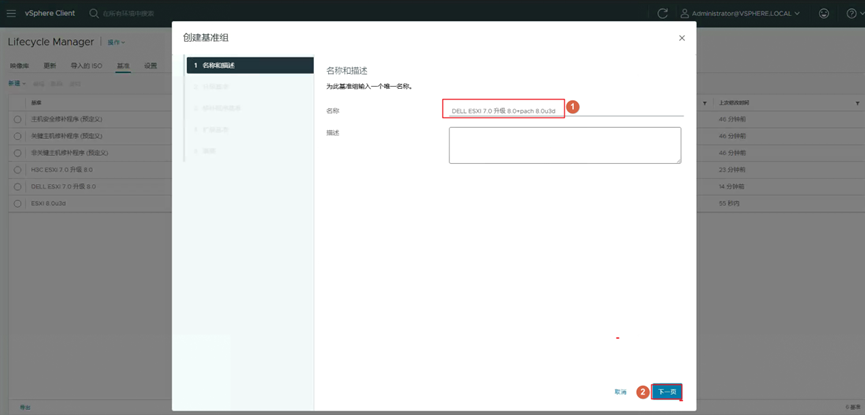Screen dimensions: 865x415
Task: Switch to the 映像库 tab
Action: 19,66
